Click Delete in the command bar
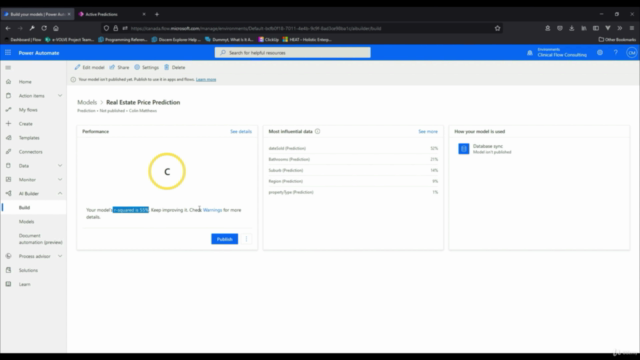This screenshot has height=360, width=640. 175,67
